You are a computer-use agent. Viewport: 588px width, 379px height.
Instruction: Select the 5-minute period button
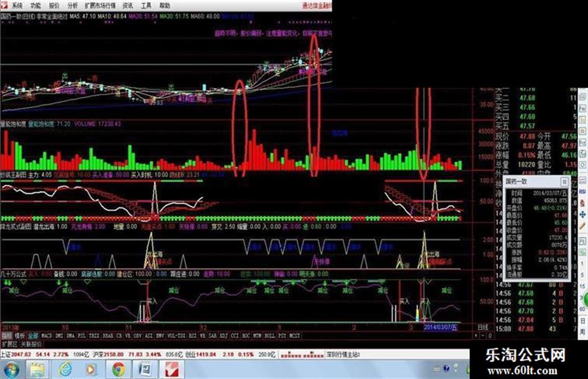coord(582,275)
